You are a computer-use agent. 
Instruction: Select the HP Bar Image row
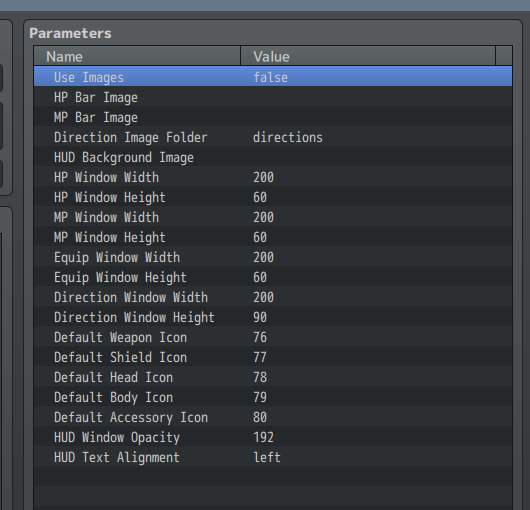coord(273,97)
